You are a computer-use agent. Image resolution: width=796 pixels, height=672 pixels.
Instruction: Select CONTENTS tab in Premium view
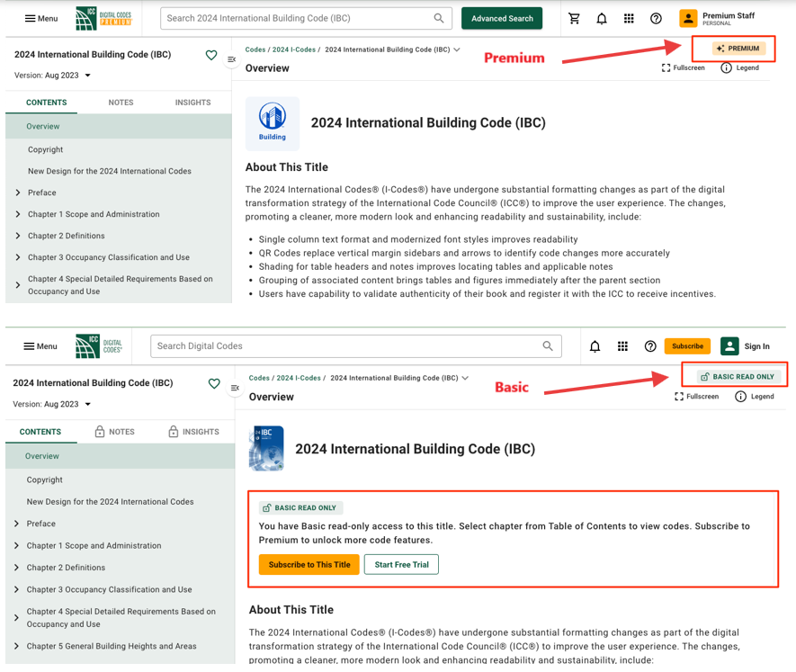coord(46,103)
